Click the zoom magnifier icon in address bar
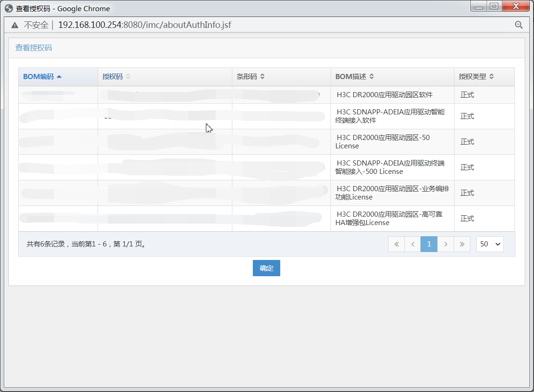 click(519, 25)
